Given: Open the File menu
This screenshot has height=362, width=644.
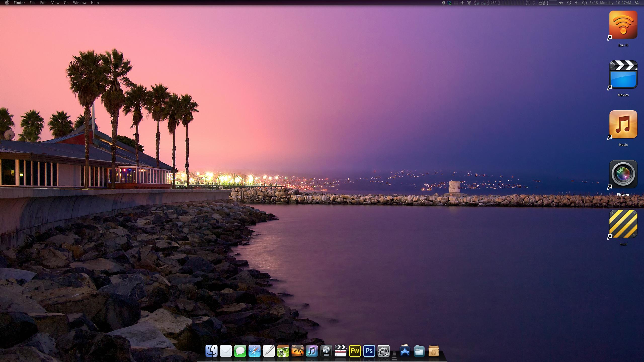Looking at the screenshot, I should pyautogui.click(x=32, y=3).
